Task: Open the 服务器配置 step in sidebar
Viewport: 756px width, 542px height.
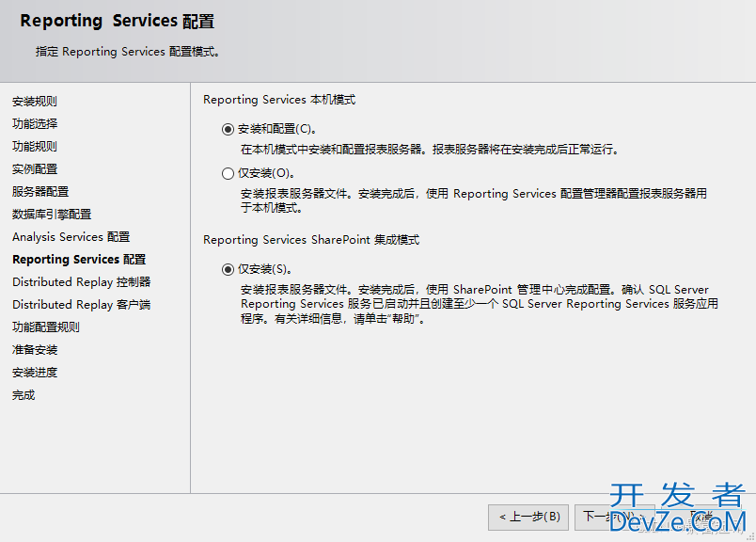Action: click(40, 192)
